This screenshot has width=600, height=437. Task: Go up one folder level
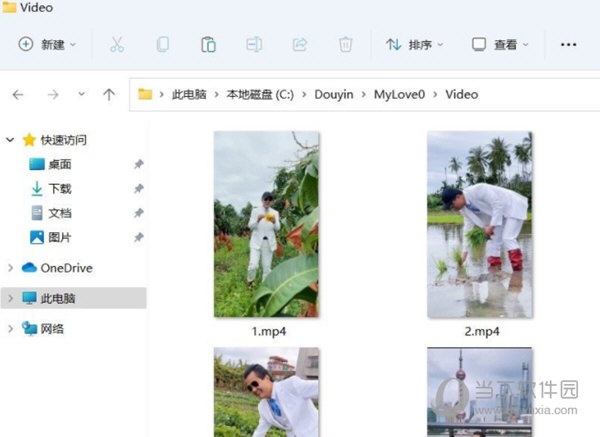click(109, 95)
